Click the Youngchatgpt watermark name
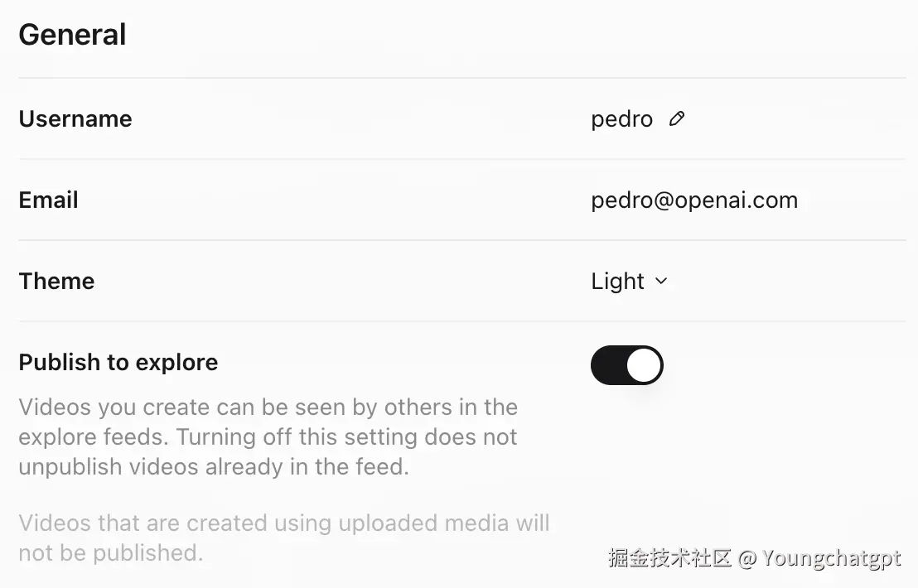The height and width of the screenshot is (588, 918). click(x=831, y=558)
